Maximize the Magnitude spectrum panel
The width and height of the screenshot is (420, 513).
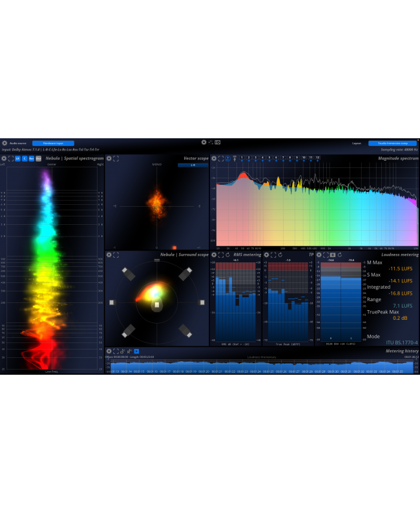pyautogui.click(x=221, y=158)
